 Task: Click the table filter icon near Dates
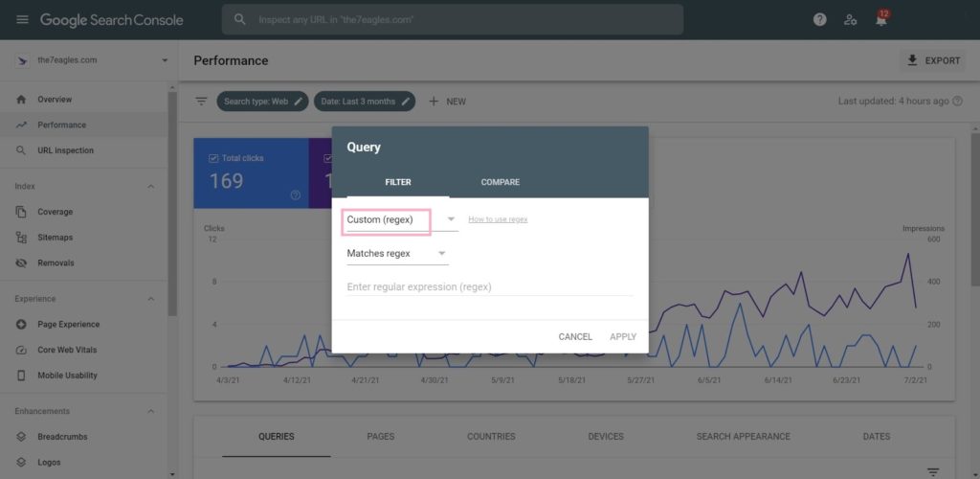(x=933, y=471)
